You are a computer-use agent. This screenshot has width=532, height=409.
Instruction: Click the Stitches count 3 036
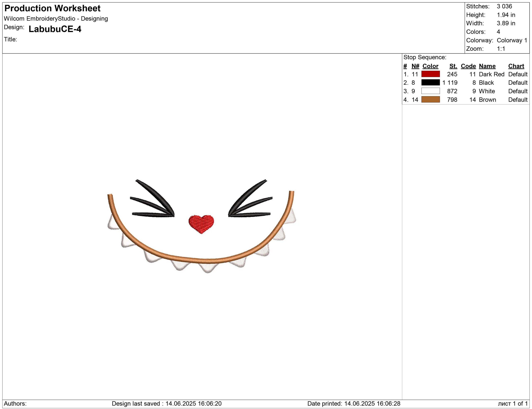coord(504,6)
